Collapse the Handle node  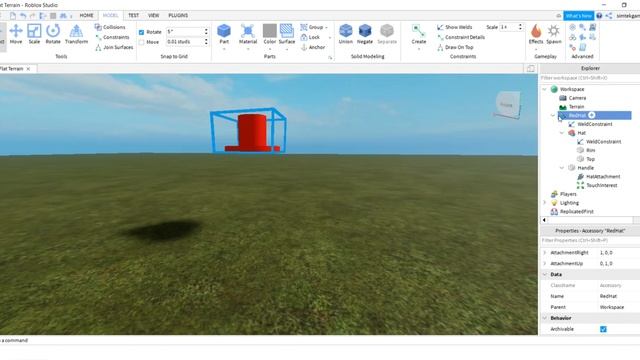coord(562,168)
